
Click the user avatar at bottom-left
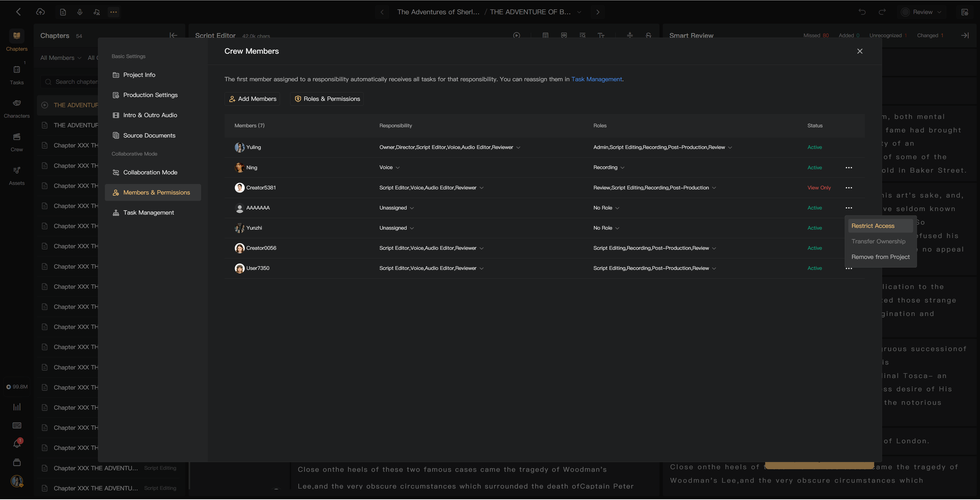(17, 481)
